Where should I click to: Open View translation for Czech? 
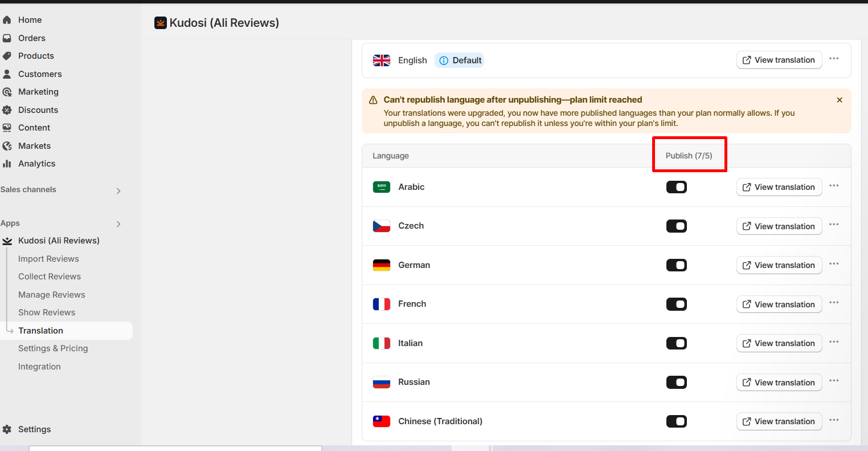[x=779, y=226]
